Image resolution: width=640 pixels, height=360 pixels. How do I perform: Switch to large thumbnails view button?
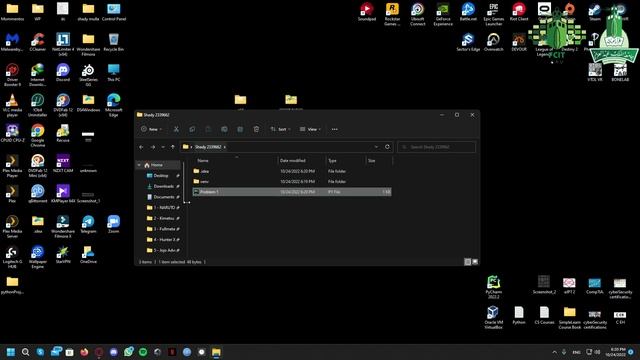(x=475, y=262)
